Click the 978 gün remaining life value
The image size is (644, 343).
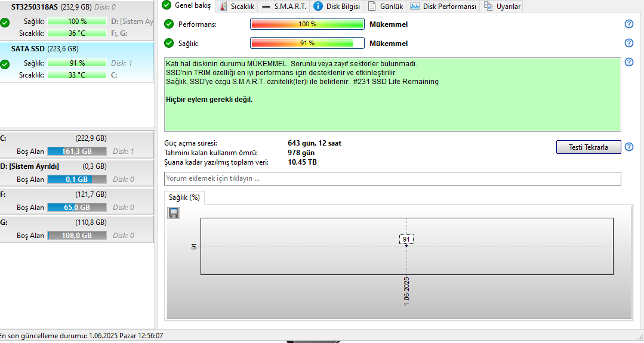(x=301, y=153)
